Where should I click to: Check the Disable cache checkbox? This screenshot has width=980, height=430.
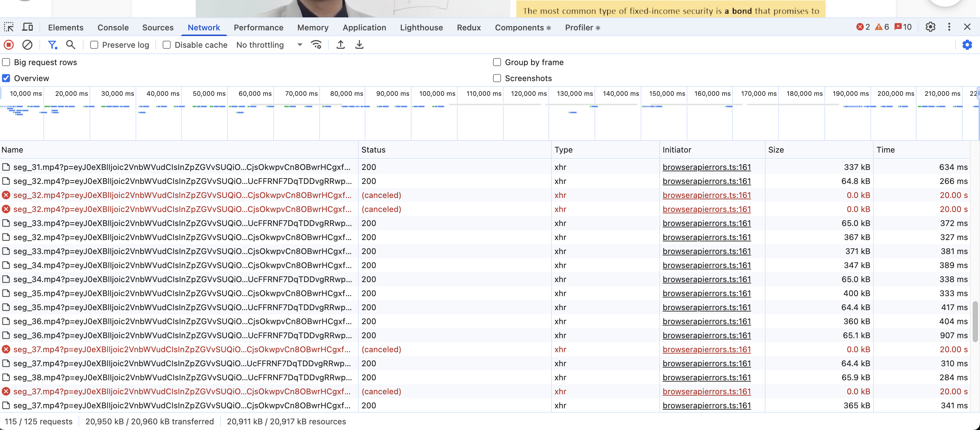pyautogui.click(x=167, y=45)
